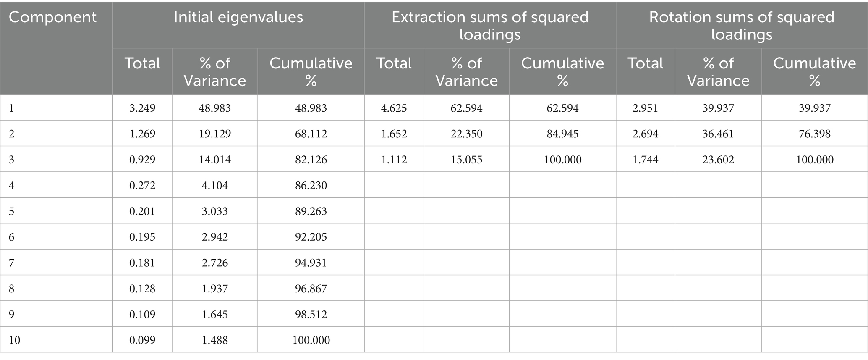Viewport: 868px width, 360px height.
Task: Select the cell with value 3.249
Action: point(142,108)
